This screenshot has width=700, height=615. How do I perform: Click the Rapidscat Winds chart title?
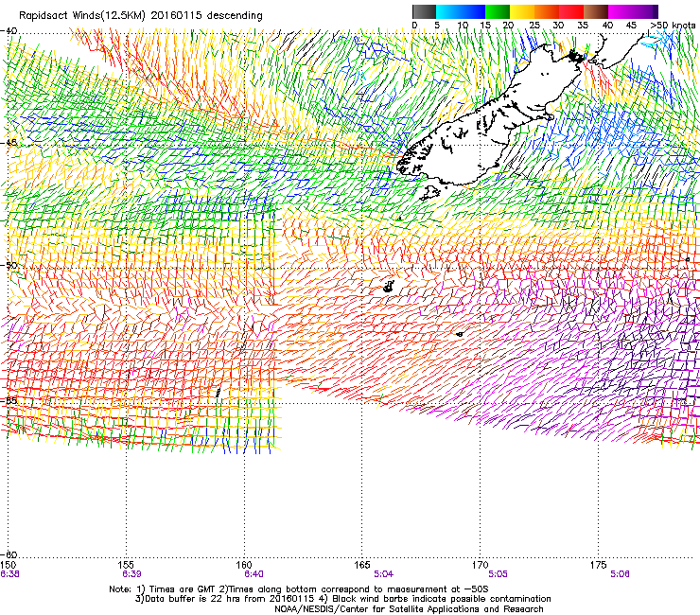click(x=141, y=15)
